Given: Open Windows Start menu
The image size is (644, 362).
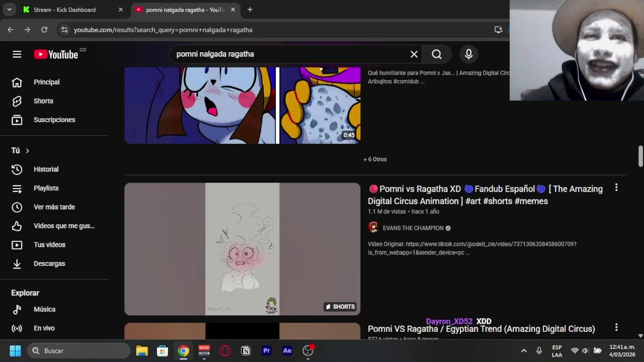Looking at the screenshot, I should [15, 350].
